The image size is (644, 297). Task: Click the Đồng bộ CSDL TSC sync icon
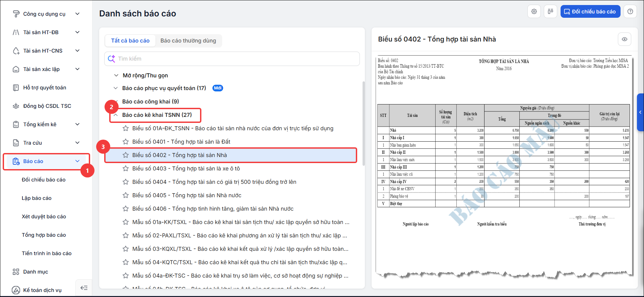pos(16,106)
